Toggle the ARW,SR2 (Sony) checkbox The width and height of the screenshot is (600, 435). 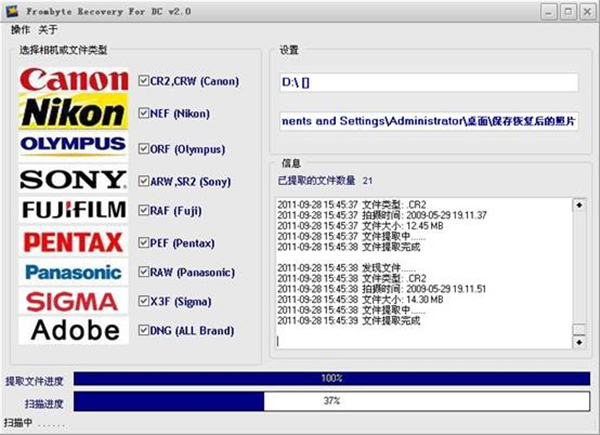pyautogui.click(x=145, y=181)
